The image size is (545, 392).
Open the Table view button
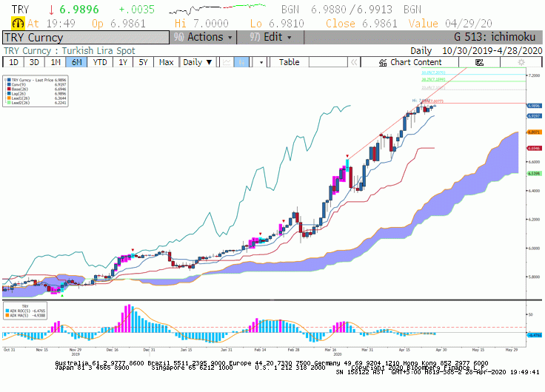point(290,62)
